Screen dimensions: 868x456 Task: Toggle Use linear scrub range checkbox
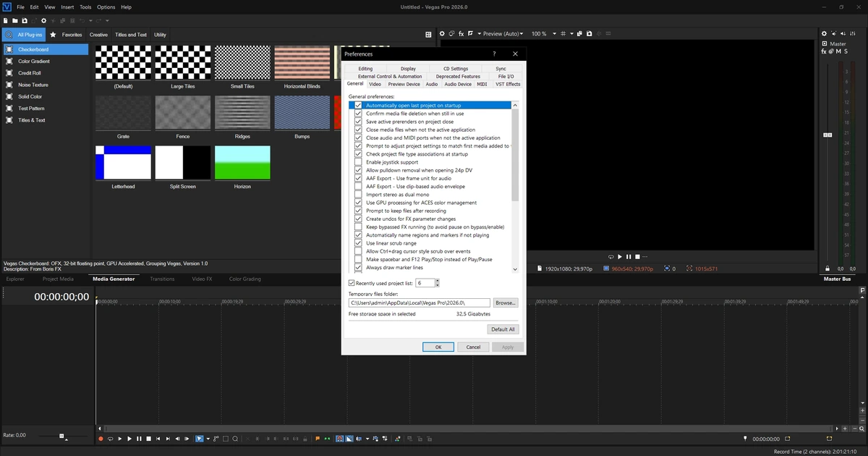tap(358, 243)
